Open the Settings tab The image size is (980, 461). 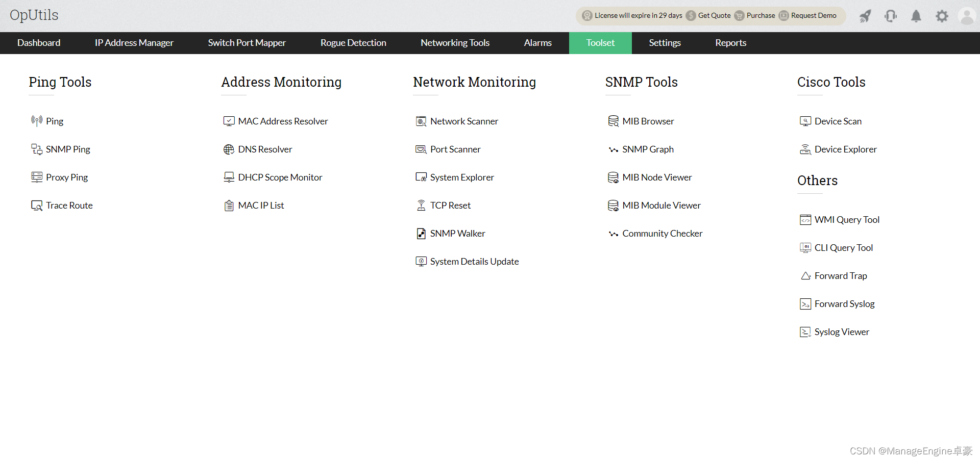click(665, 43)
